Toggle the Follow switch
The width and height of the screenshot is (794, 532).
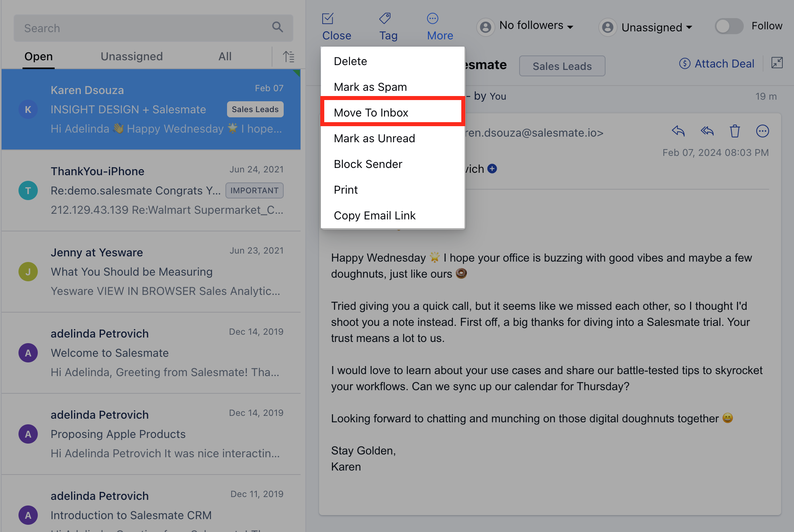[729, 27]
